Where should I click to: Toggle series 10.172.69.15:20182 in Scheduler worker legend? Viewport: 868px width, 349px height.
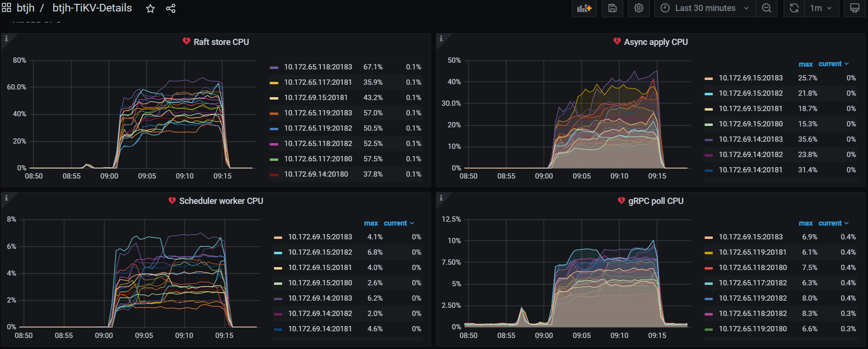point(320,252)
